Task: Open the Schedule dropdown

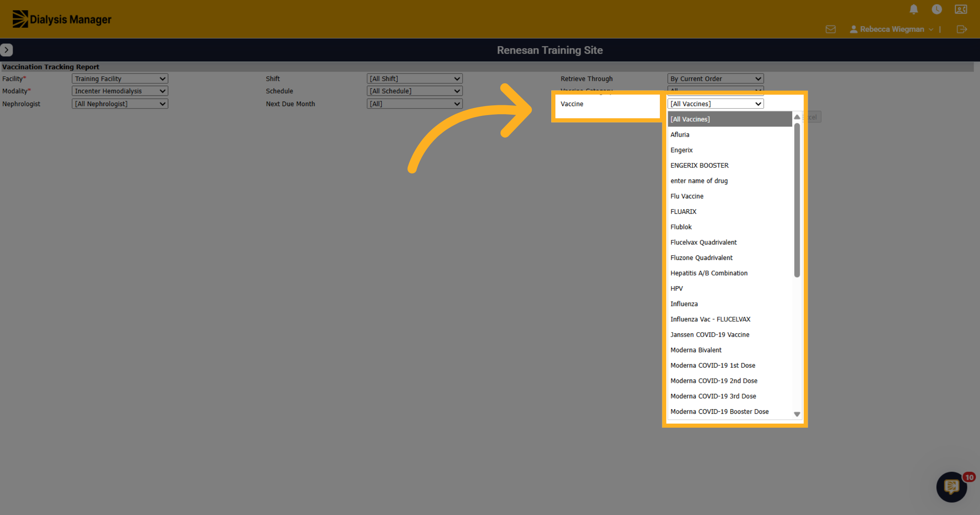Action: [x=414, y=91]
